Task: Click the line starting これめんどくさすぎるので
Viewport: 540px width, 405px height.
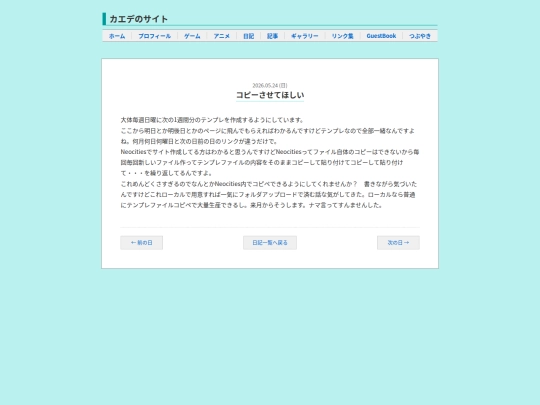Action: click(269, 184)
